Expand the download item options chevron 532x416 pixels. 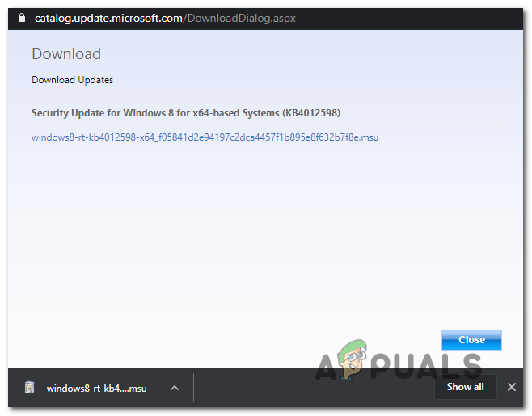click(175, 388)
